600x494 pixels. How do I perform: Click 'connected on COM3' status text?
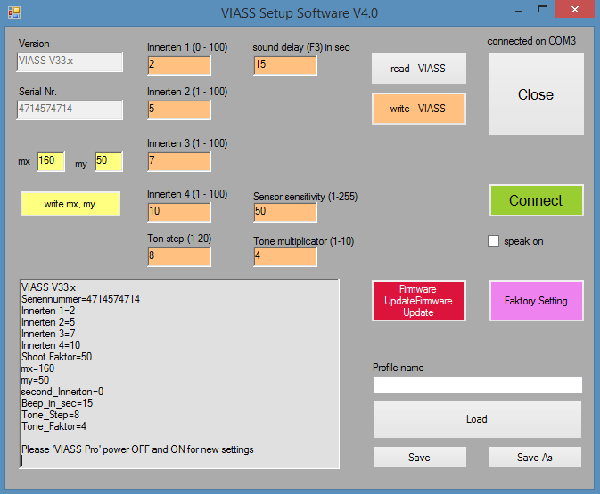pos(532,41)
